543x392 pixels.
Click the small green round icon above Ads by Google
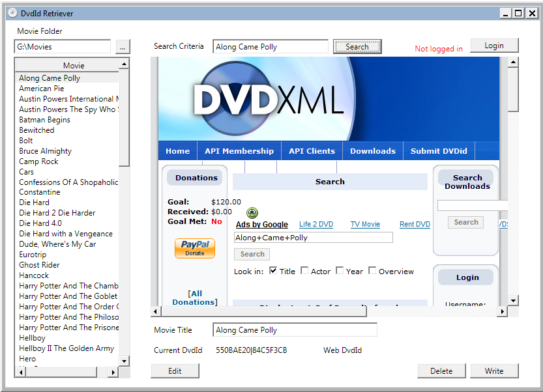[x=252, y=212]
